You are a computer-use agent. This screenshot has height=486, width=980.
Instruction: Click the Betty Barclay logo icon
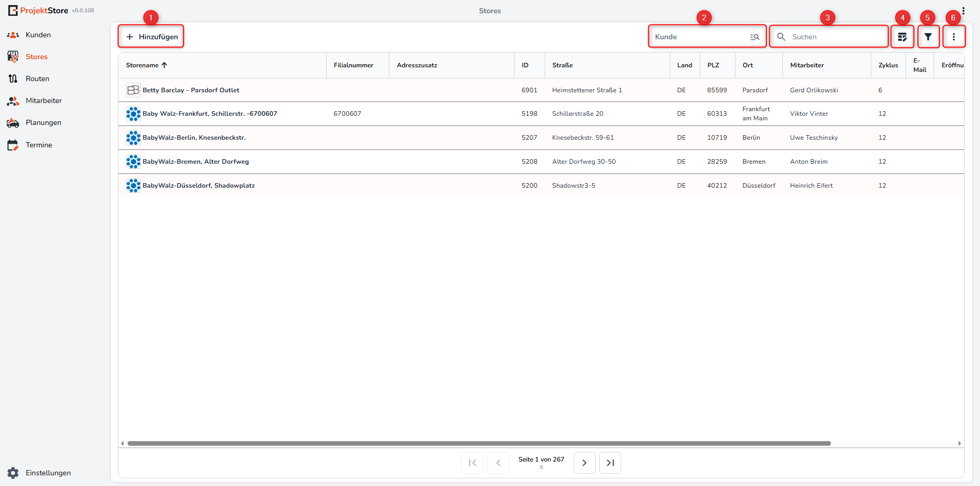(133, 90)
